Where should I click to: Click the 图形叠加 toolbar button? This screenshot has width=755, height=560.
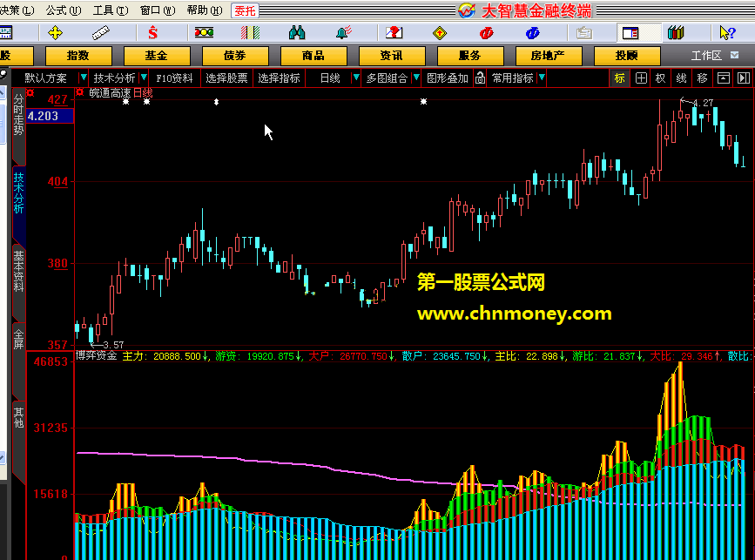[448, 78]
